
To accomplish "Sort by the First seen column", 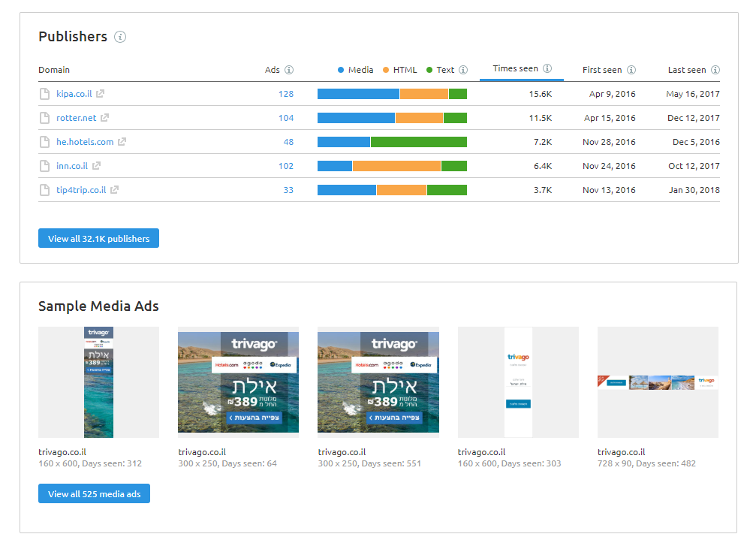I will pyautogui.click(x=601, y=70).
